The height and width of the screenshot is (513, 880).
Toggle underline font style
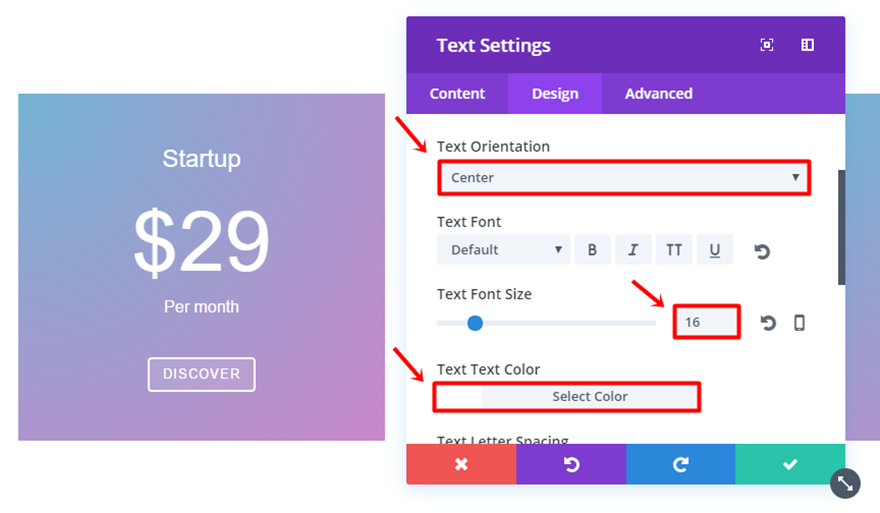(715, 250)
